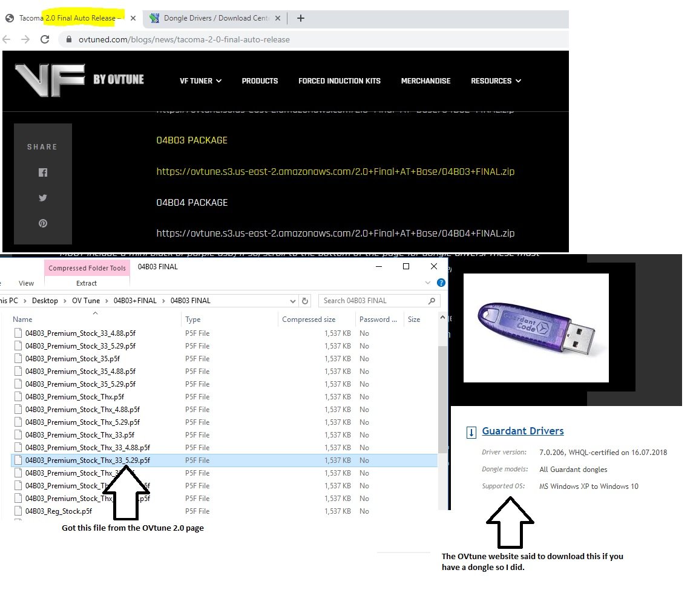This screenshot has width=696, height=616.
Task: Click the file icon of 04B03_Reg_Stock.p5f
Action: tap(18, 511)
